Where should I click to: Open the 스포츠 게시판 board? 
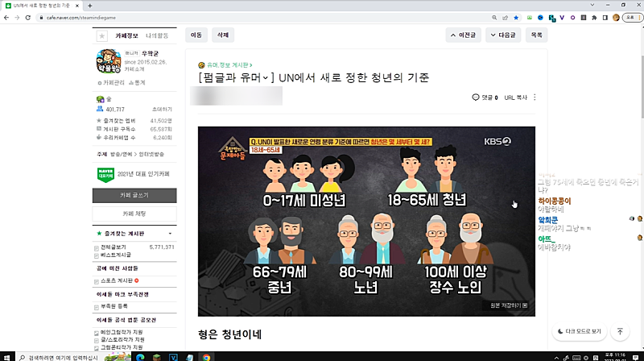pos(117,280)
